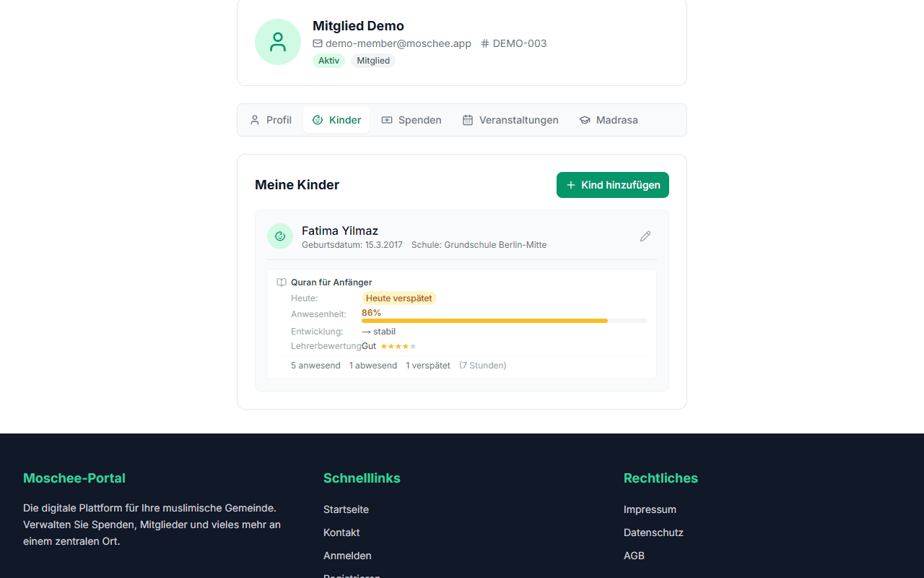Click the Meine Kinder heading
This screenshot has height=578, width=924.
pyautogui.click(x=297, y=185)
